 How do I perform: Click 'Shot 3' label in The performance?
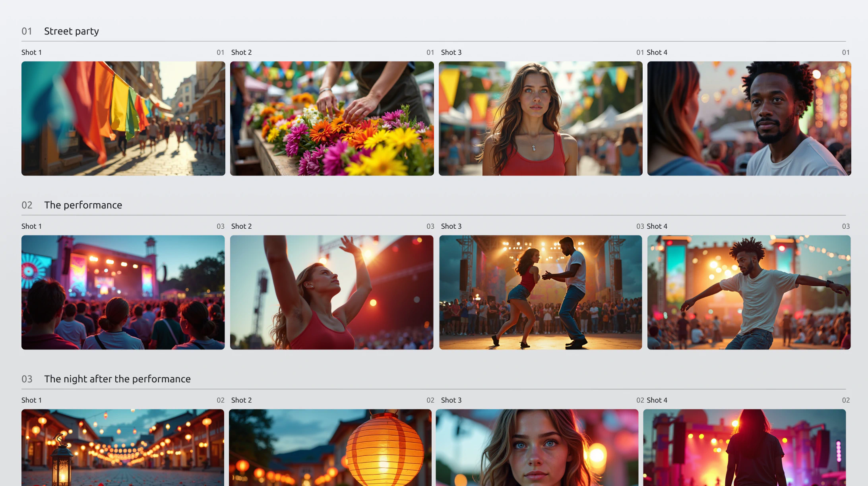point(451,226)
